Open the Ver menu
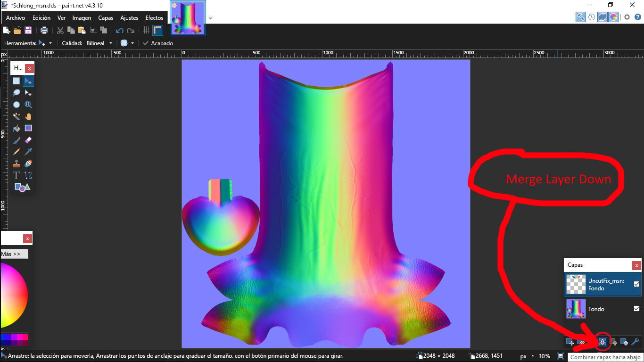The image size is (644, 362). 61,18
